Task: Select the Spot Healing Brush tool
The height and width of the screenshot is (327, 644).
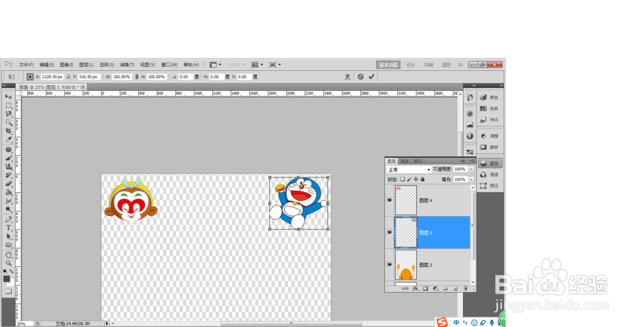Action: point(8,150)
